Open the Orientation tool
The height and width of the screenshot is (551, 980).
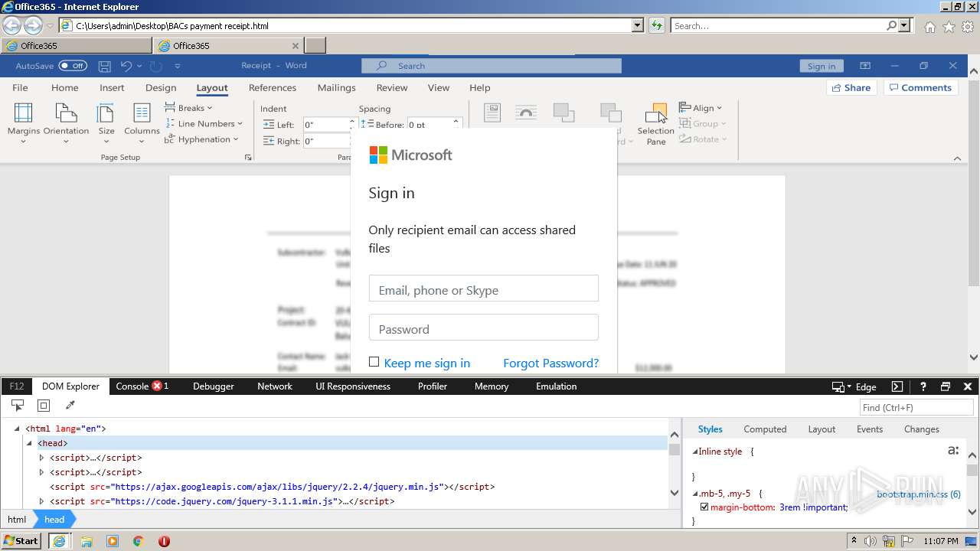(66, 123)
